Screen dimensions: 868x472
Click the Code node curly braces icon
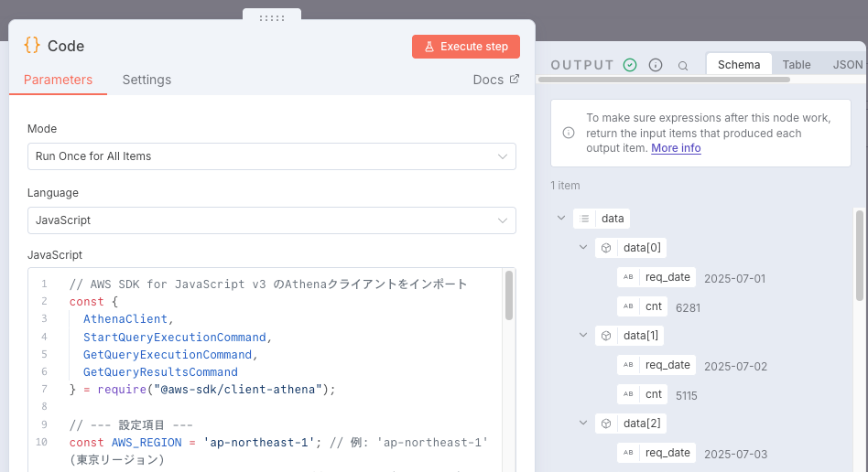coord(32,46)
